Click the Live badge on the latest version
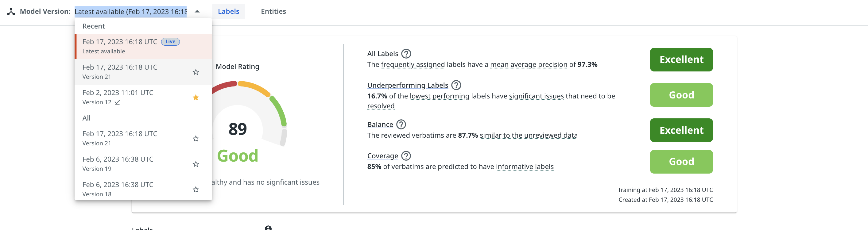This screenshot has width=868, height=230. pos(171,41)
